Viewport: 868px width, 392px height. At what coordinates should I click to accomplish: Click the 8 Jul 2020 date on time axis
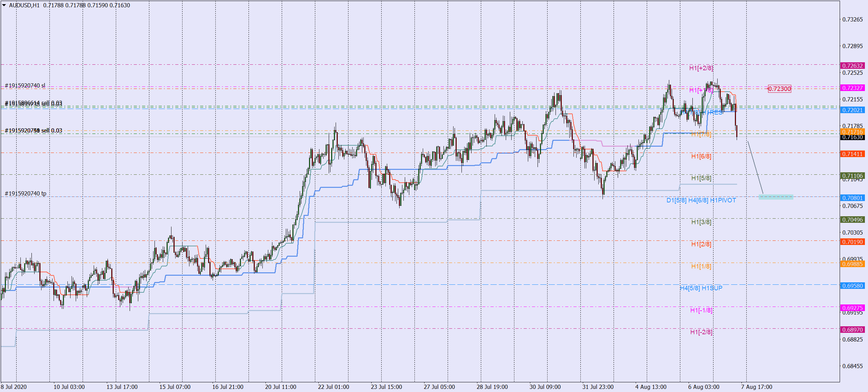[x=14, y=387]
